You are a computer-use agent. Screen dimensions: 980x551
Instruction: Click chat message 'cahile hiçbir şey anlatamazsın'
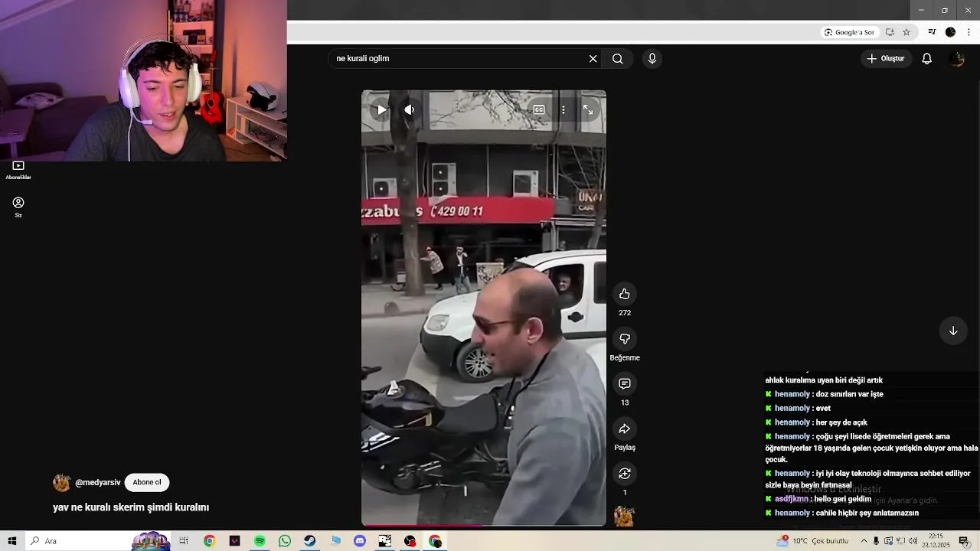(x=867, y=513)
